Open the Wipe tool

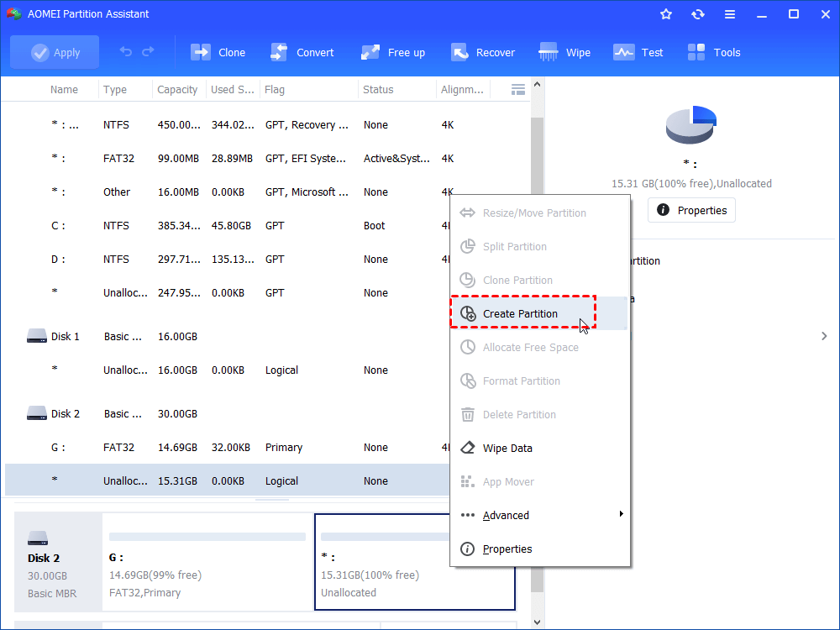coord(564,52)
